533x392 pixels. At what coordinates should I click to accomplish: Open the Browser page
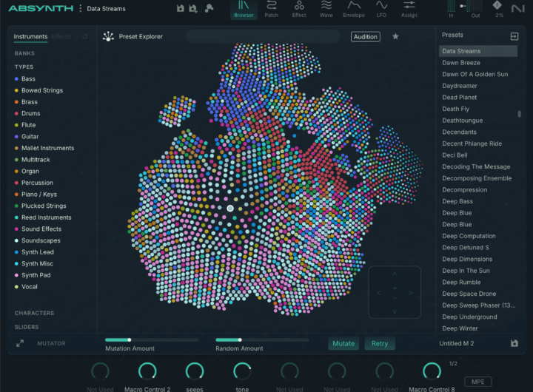[x=244, y=9]
